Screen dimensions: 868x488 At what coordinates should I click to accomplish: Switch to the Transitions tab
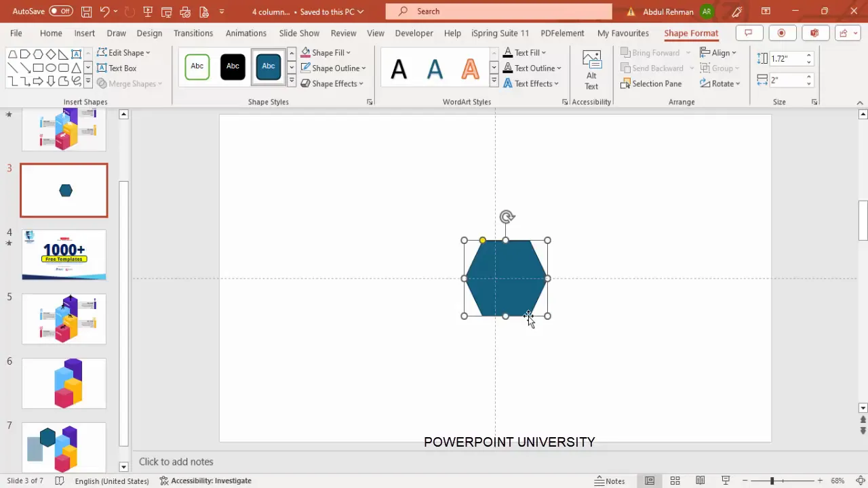[193, 33]
